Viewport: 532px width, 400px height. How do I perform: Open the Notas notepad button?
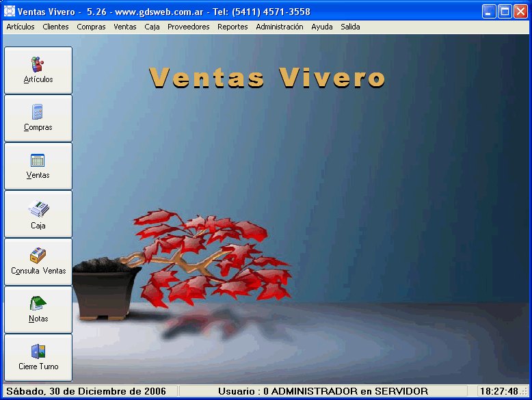38,310
